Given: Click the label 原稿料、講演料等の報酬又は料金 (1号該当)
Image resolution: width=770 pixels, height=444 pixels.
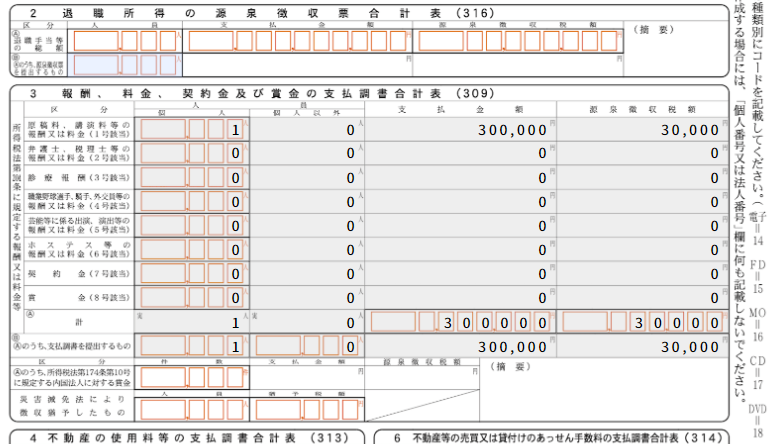Looking at the screenshot, I should coord(79,130).
